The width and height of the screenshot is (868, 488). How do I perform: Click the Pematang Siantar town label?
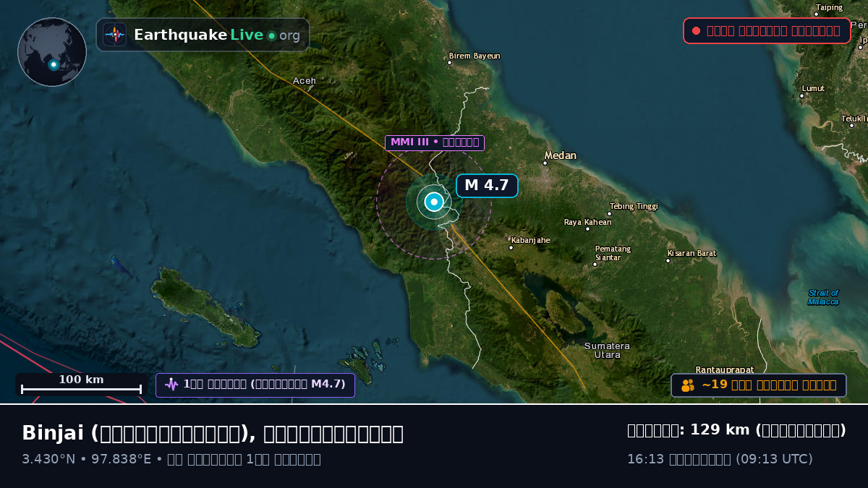(x=613, y=253)
